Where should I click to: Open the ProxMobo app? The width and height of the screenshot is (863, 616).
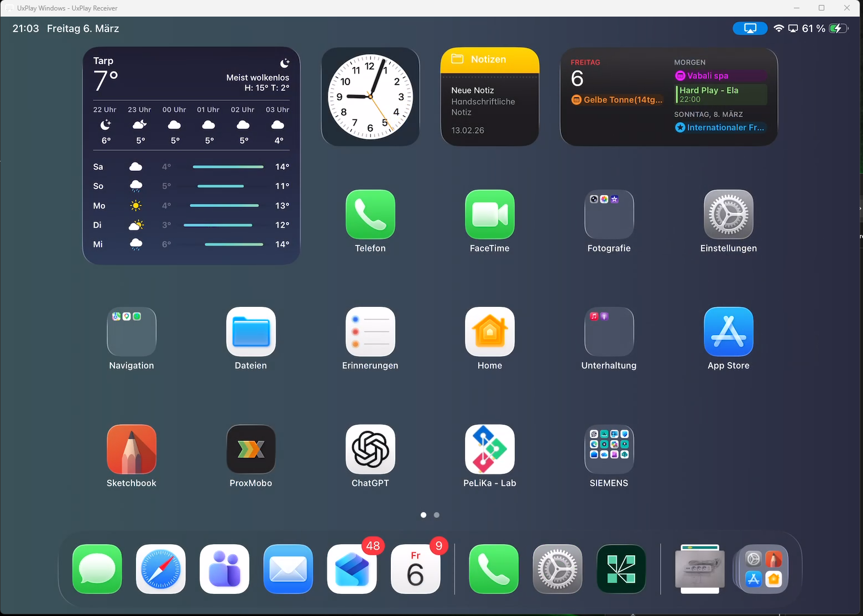250,450
